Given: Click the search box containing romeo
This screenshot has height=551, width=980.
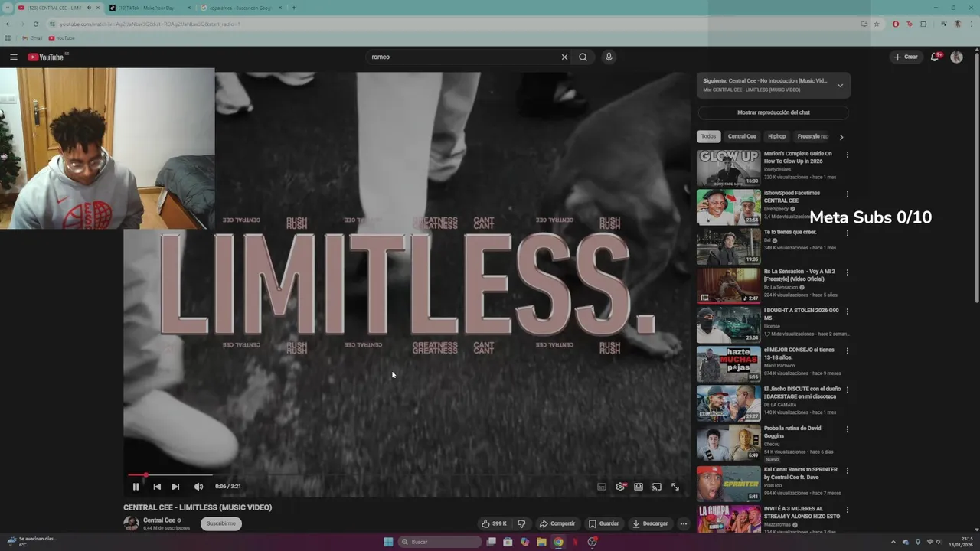Looking at the screenshot, I should 463,57.
